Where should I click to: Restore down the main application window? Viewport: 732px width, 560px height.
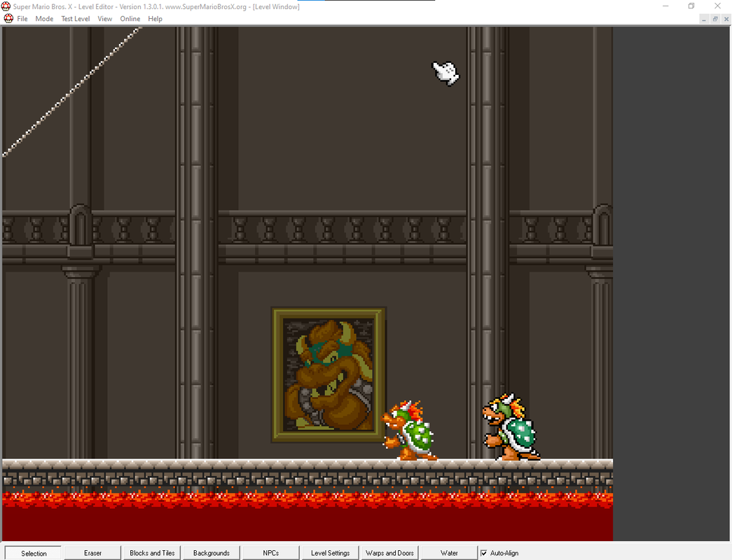691,6
